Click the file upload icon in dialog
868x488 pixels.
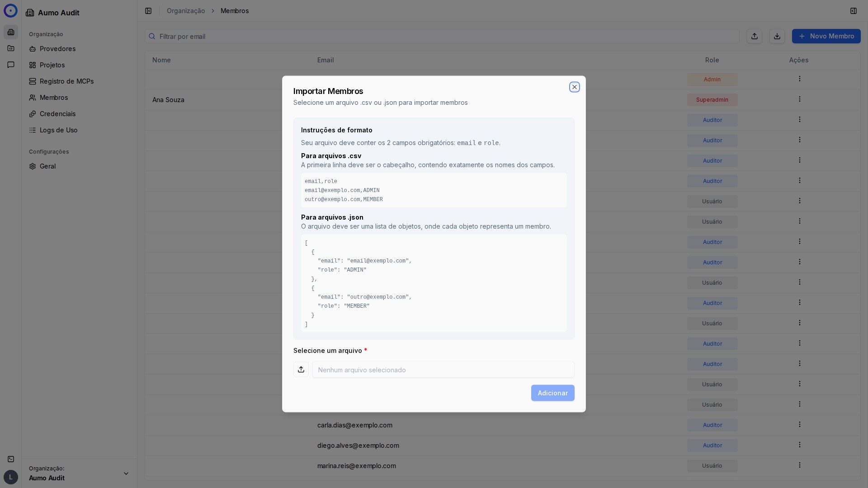[301, 370]
